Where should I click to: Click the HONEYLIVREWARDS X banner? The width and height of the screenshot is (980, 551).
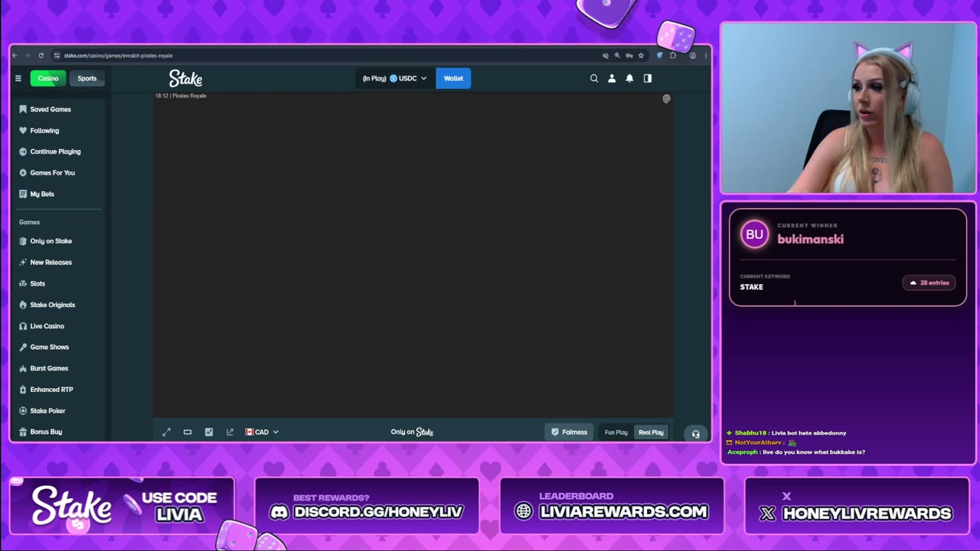857,506
